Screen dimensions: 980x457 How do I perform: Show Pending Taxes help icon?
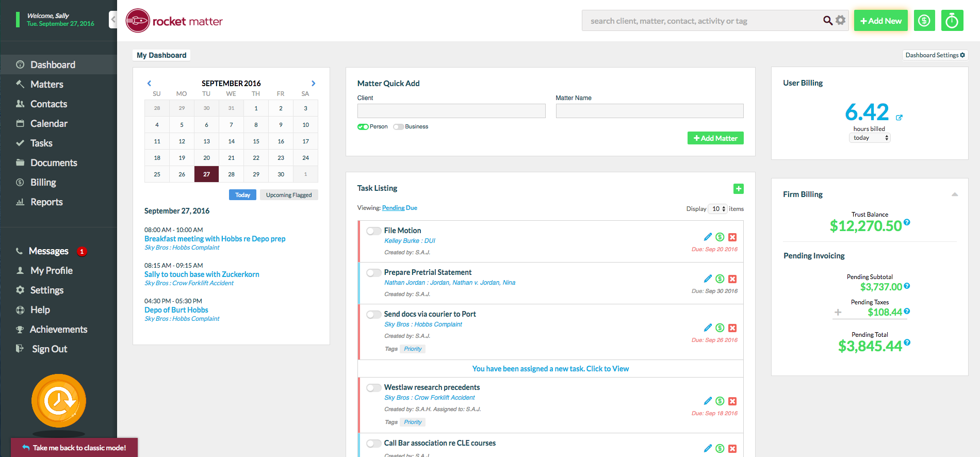click(x=907, y=311)
